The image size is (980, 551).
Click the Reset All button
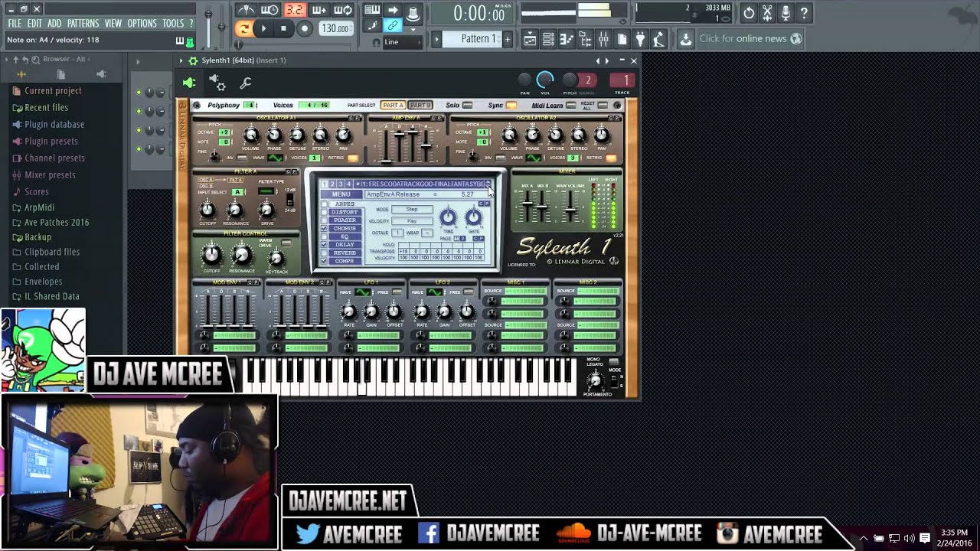click(x=603, y=106)
